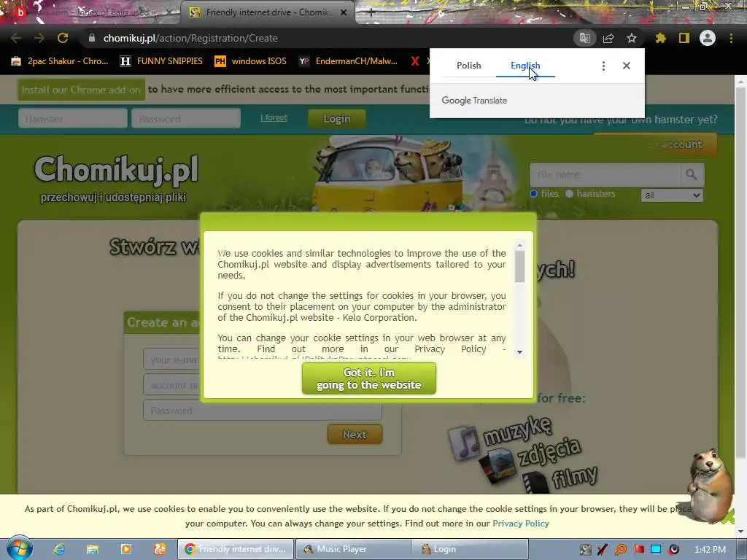Click the cookie dialog scroll down arrow

click(519, 352)
